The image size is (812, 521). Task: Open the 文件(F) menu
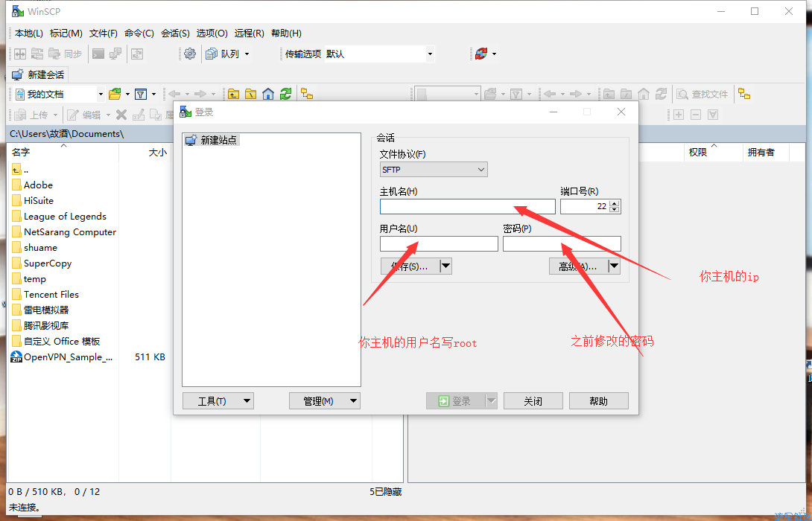(103, 33)
